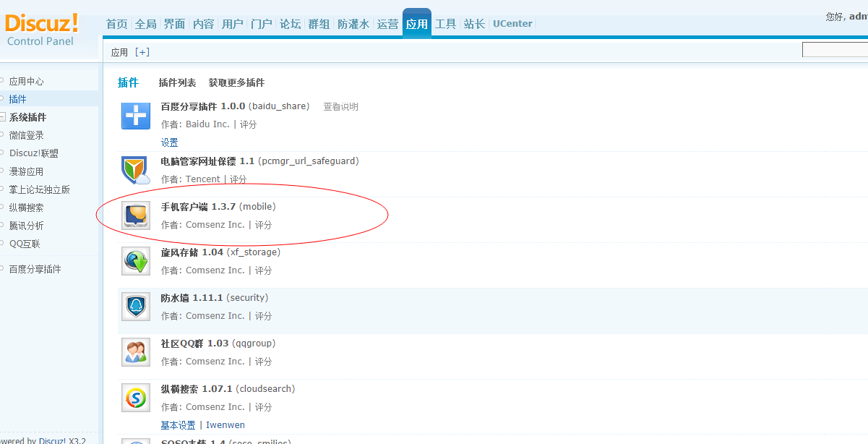The height and width of the screenshot is (444, 868).
Task: Click 基本设置 under the cloudsearch plugin
Action: [x=178, y=425]
